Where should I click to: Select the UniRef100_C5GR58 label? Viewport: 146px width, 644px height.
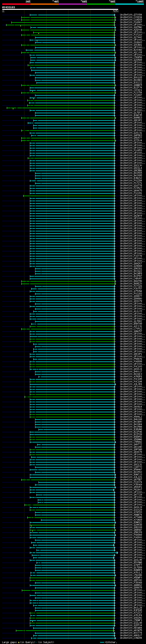(131, 58)
